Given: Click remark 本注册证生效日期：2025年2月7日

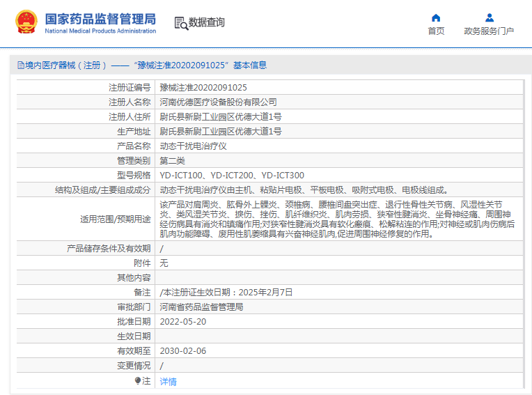Looking at the screenshot, I should coord(226,292).
